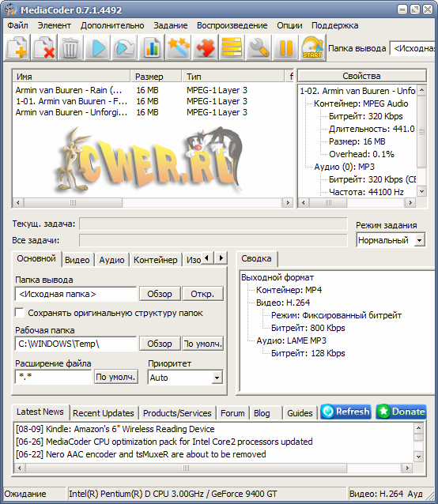The width and height of the screenshot is (438, 504).
Task: Click the Remove file icon with red X
Action: tap(44, 48)
